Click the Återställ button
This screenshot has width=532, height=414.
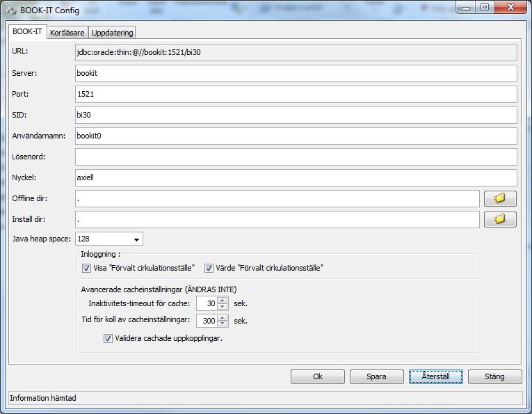(x=435, y=376)
